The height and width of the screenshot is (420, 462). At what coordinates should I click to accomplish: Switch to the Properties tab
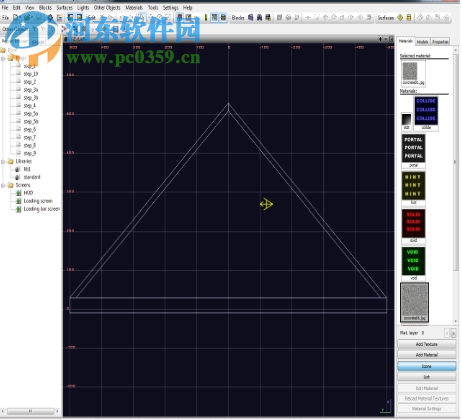click(x=440, y=42)
